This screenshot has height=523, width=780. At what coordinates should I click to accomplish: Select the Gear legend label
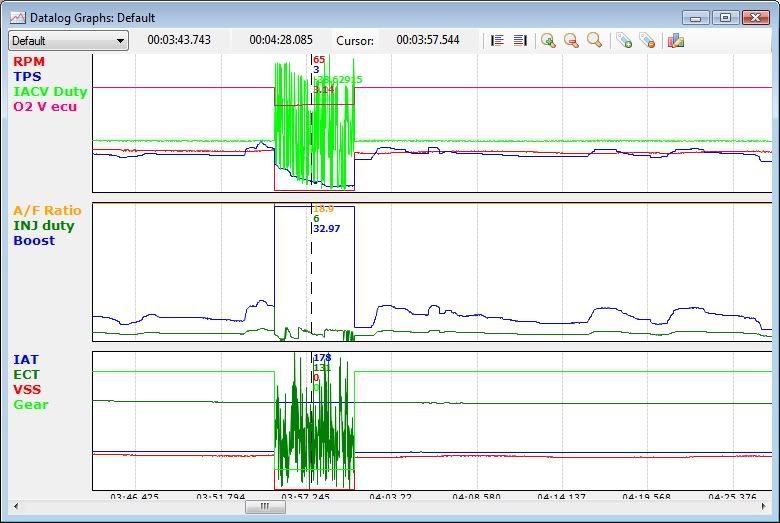31,405
